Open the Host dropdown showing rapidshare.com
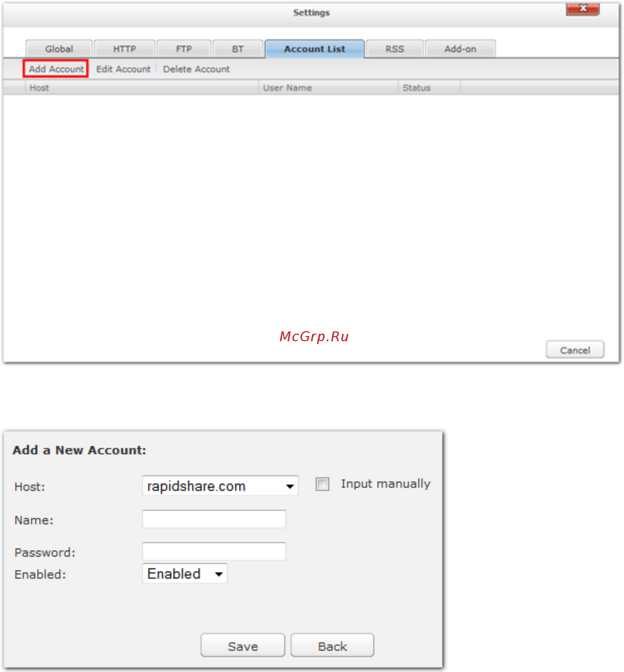Screen dimensions: 624x672 point(220,486)
